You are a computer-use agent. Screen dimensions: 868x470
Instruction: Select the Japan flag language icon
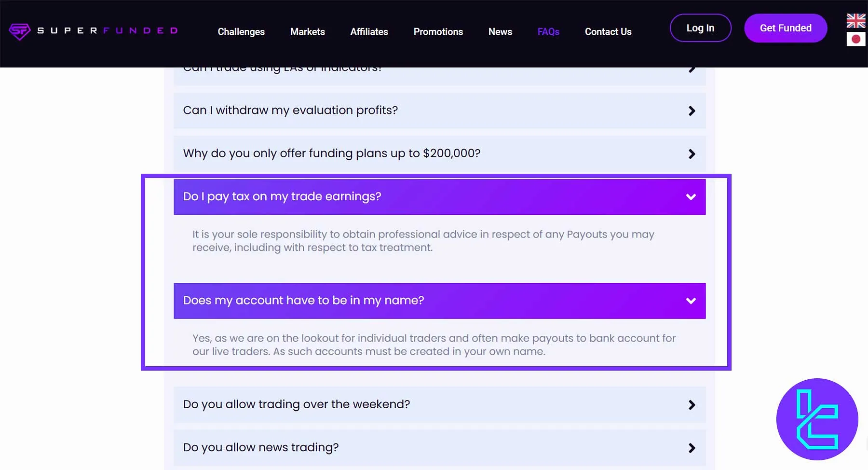[x=855, y=39]
